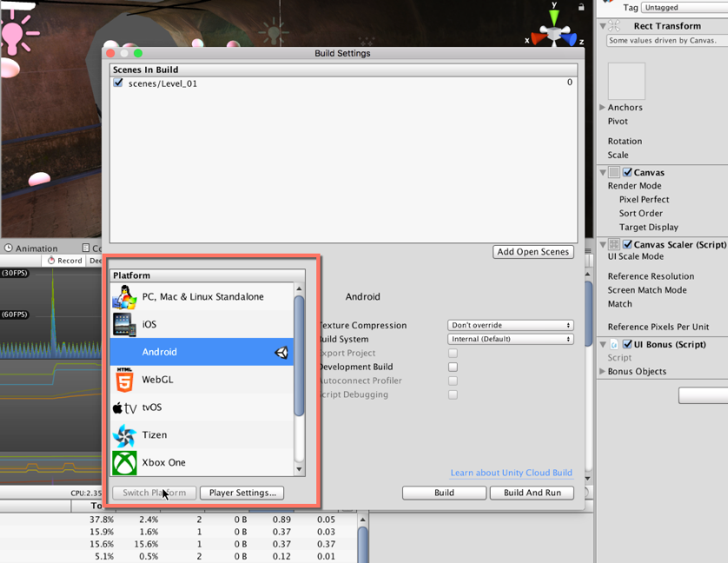Select the Xbox One platform entry
Image resolution: width=728 pixels, height=563 pixels.
tap(202, 463)
